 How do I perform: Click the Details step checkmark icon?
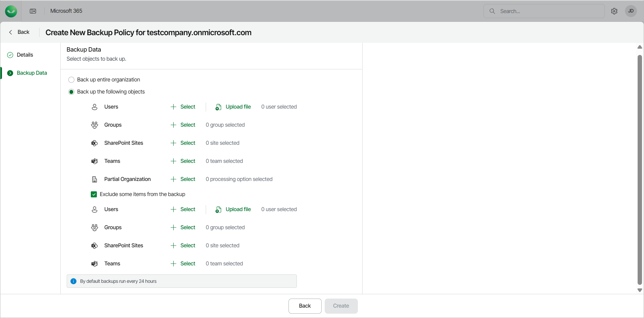click(x=10, y=55)
